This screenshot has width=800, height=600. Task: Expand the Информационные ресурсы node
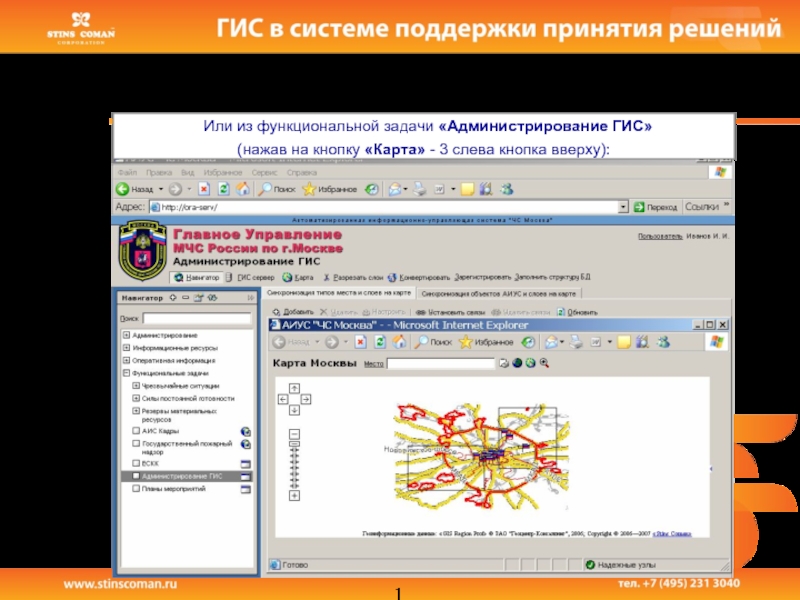(x=126, y=348)
